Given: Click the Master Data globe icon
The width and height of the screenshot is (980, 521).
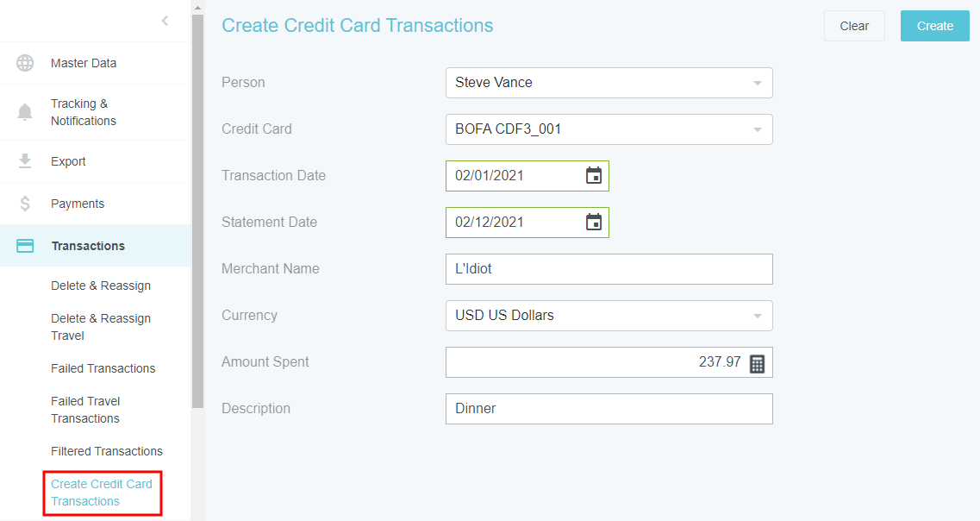Looking at the screenshot, I should [25, 63].
